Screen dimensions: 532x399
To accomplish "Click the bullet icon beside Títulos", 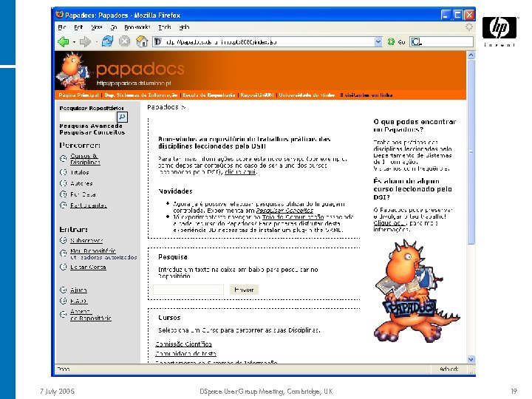I will (x=63, y=172).
